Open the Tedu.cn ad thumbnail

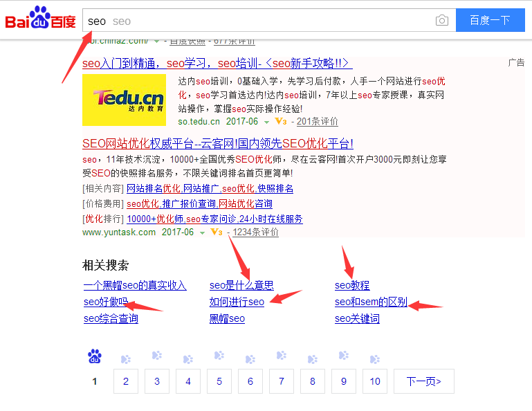(124, 100)
